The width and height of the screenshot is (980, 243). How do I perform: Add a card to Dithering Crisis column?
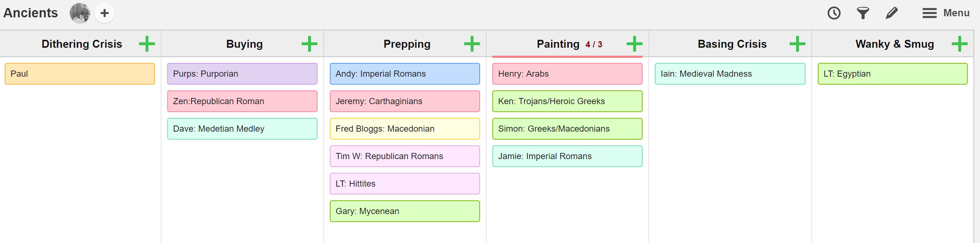pyautogui.click(x=147, y=44)
